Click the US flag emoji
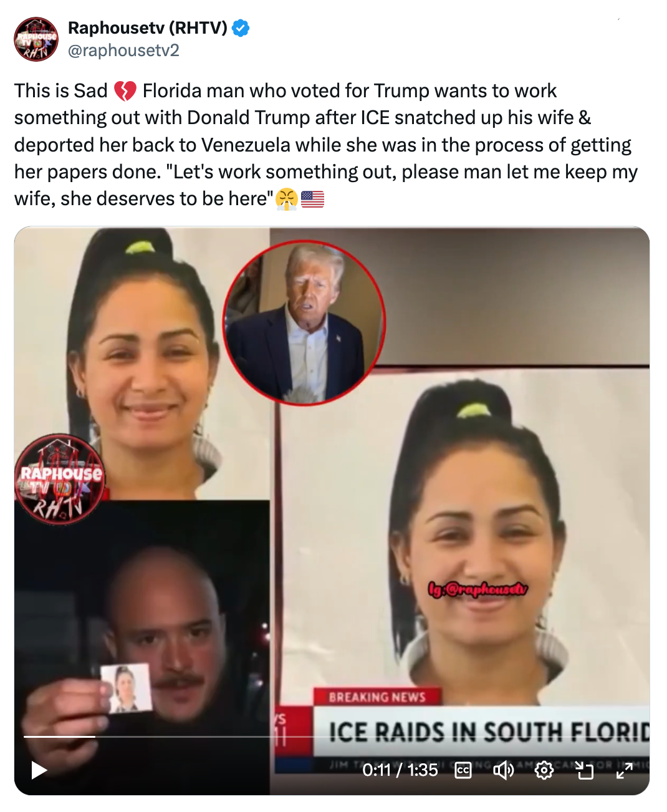 tap(312, 199)
